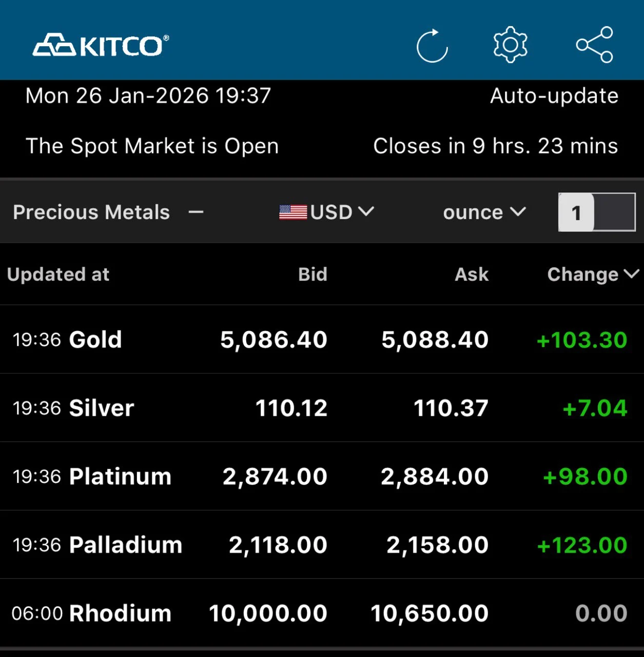
Task: Open the Palladium row
Action: pos(126,545)
